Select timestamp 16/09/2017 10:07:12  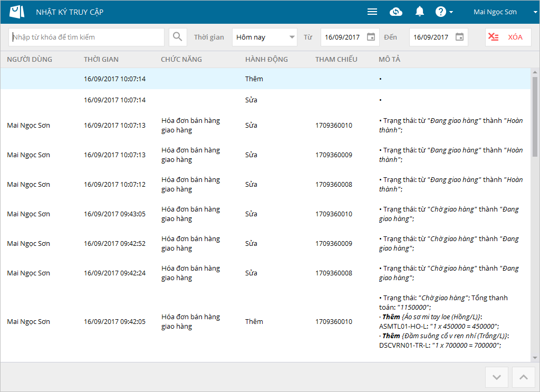pyautogui.click(x=114, y=184)
